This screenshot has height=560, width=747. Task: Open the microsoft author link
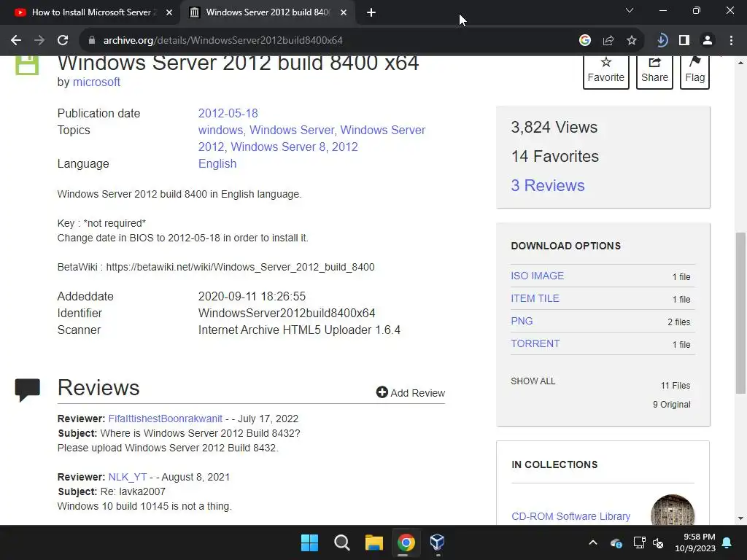pyautogui.click(x=96, y=82)
